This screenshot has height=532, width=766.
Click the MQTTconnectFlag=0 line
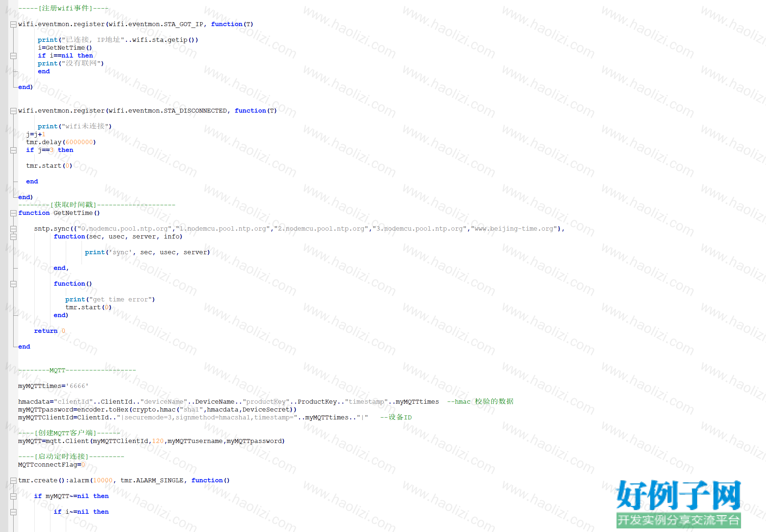click(x=51, y=465)
